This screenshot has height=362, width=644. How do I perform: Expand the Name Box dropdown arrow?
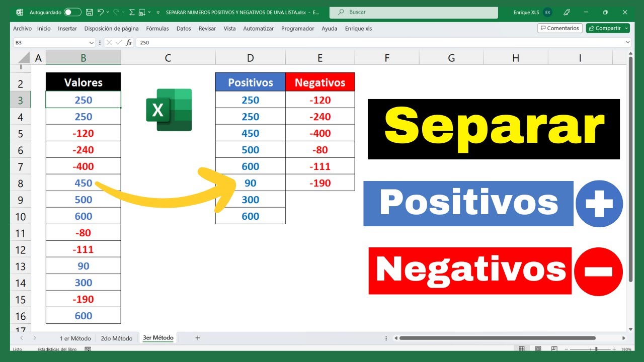[91, 43]
